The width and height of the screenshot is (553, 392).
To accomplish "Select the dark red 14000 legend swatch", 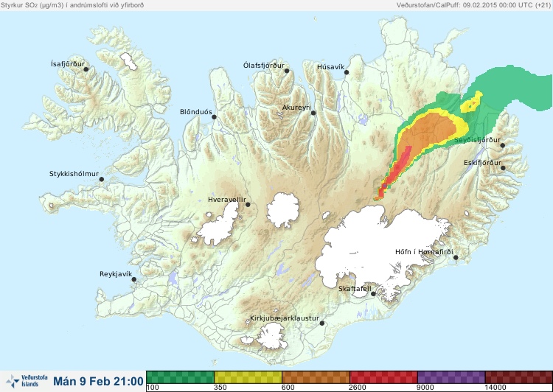I will coord(519,377).
